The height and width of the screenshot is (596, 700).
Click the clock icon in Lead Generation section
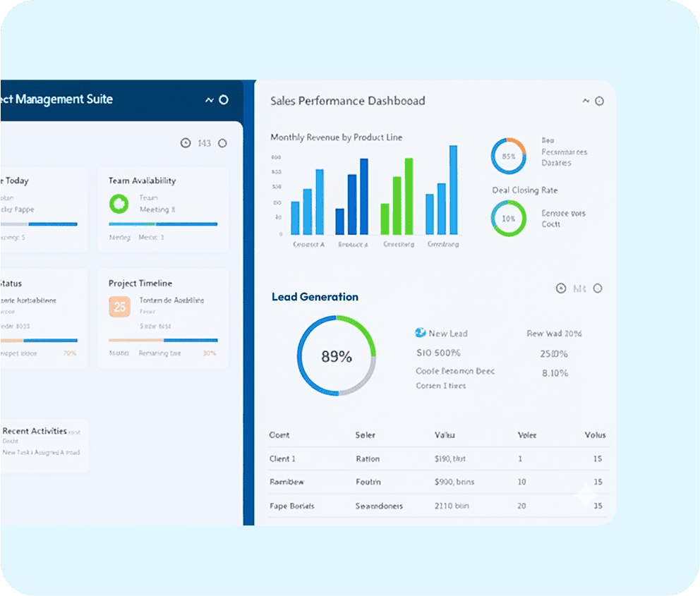(x=561, y=288)
